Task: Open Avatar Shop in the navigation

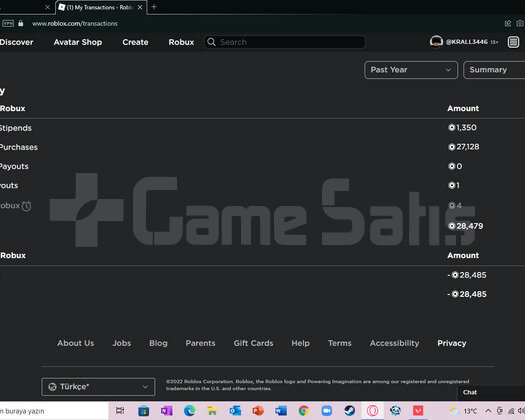Action: 78,42
